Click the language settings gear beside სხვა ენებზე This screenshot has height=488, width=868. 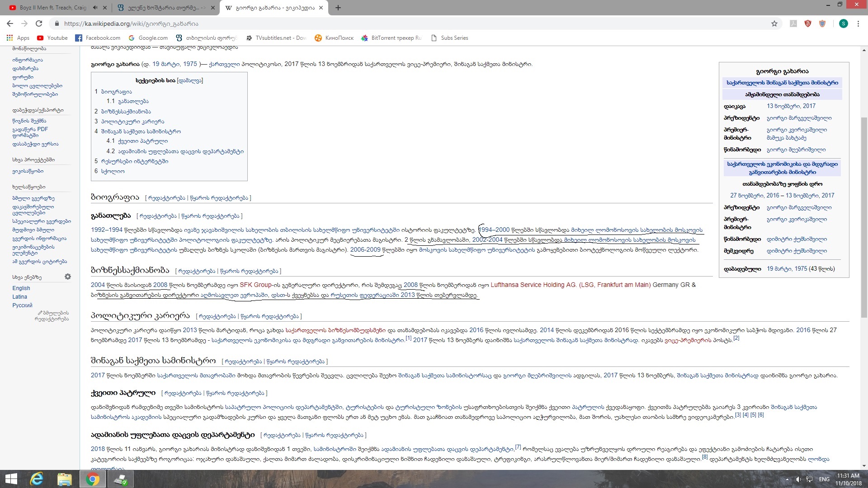click(68, 277)
